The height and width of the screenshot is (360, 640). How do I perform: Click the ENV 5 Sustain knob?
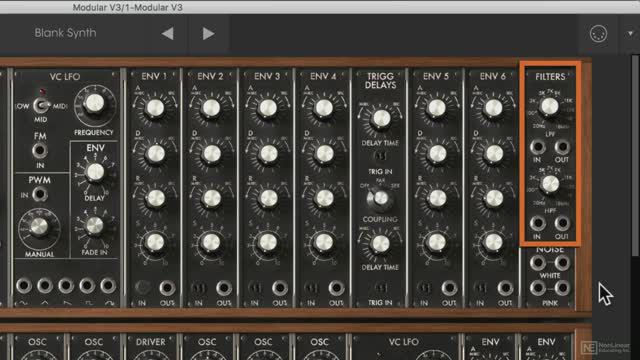437,242
